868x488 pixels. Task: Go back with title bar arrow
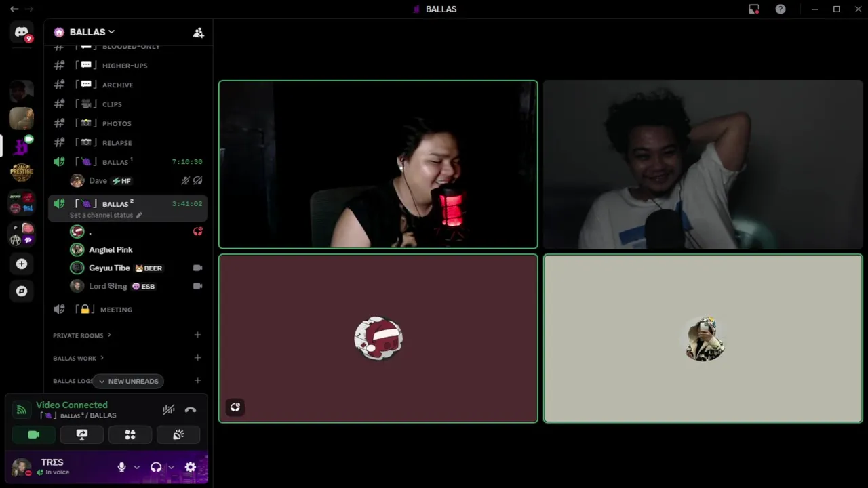tap(14, 9)
